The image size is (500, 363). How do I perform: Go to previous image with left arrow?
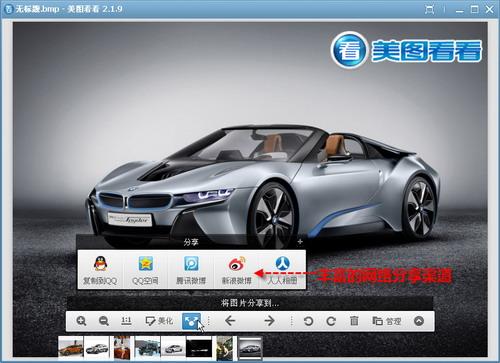coord(230,321)
